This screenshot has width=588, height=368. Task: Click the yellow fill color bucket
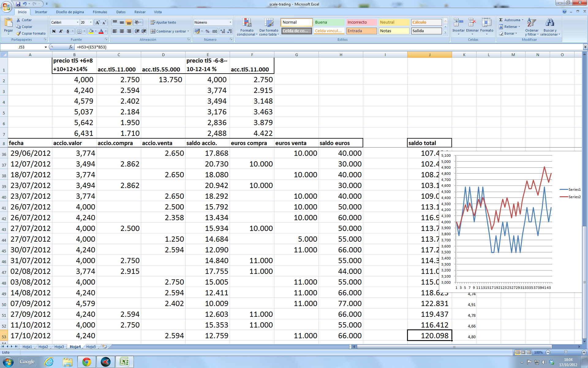tap(91, 31)
